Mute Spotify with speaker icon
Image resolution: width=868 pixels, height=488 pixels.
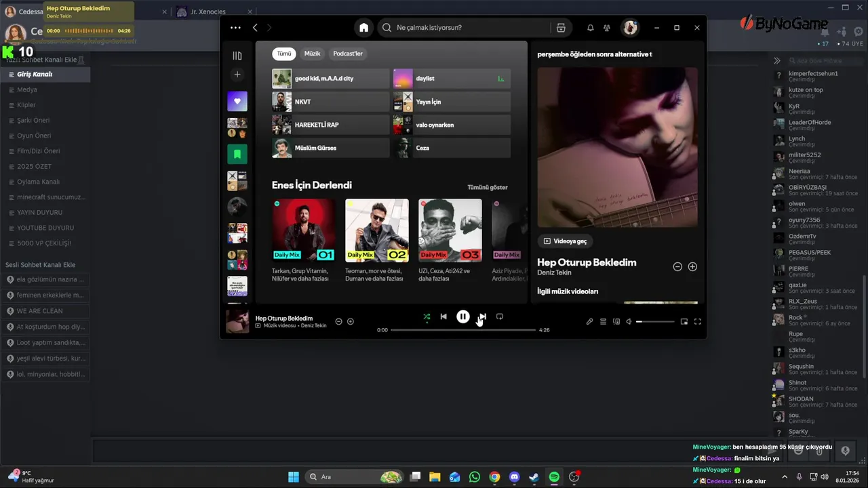point(629,322)
